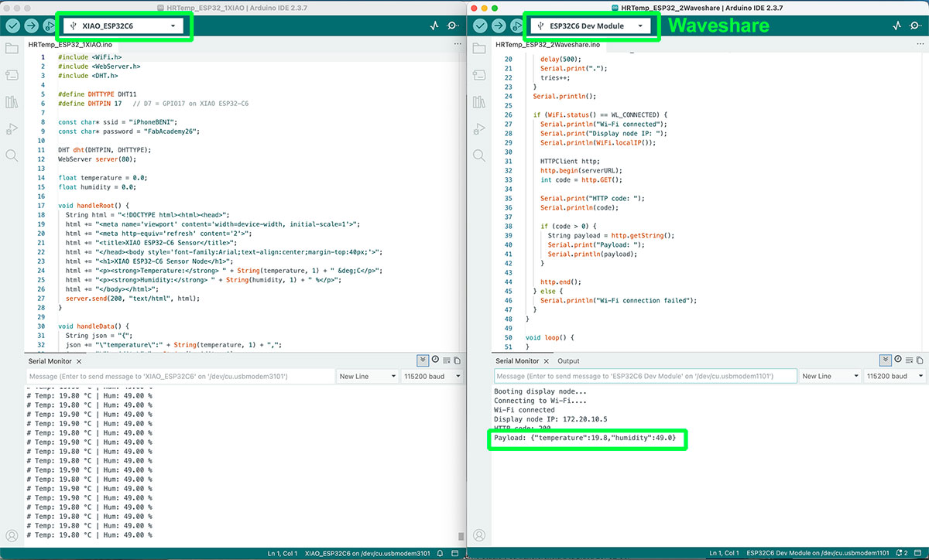Click the XIAO Serial Monitor vertical scrollbar thumb
Screen dimensions: 929x560
coord(461,536)
